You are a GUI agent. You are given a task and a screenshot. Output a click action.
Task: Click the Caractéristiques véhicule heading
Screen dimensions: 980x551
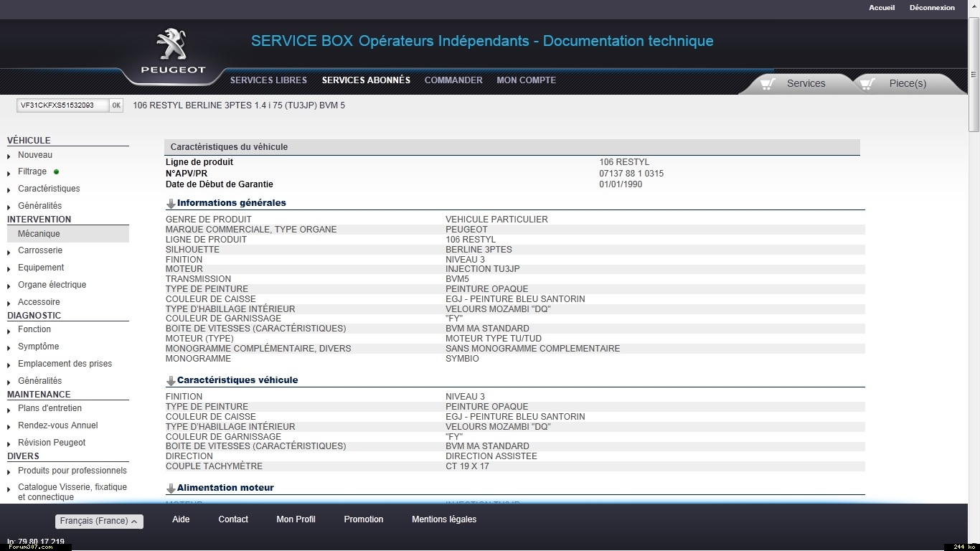(x=237, y=380)
